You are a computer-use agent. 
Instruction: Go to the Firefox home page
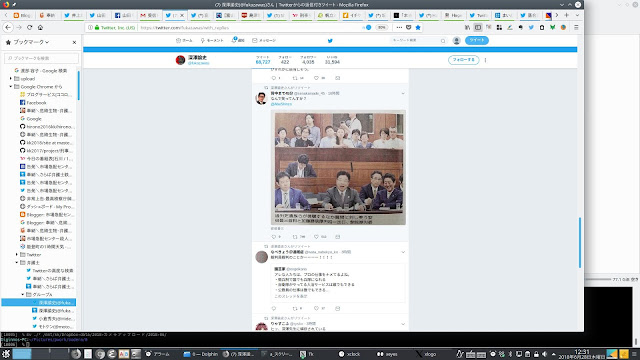tap(40, 27)
